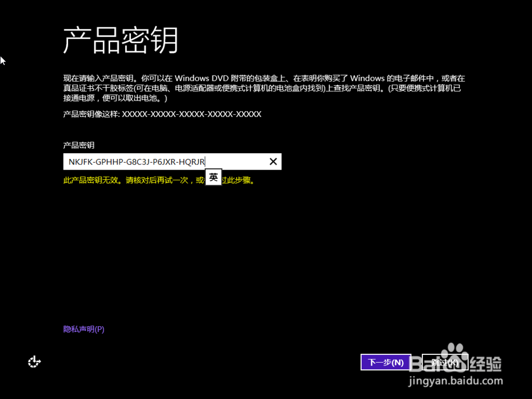This screenshot has height=399, width=532.
Task: Click the 下一步(N) button
Action: point(386,362)
